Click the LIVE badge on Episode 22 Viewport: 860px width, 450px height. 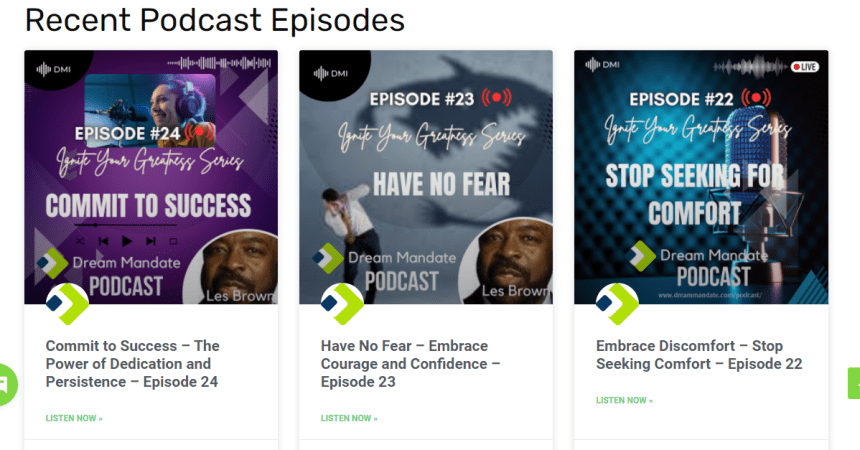point(805,67)
